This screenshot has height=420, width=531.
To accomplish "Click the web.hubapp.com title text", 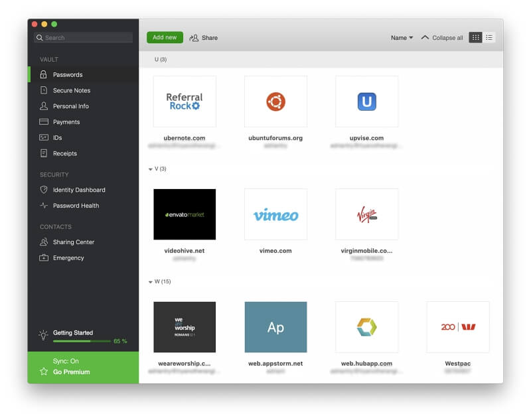I will pos(366,364).
